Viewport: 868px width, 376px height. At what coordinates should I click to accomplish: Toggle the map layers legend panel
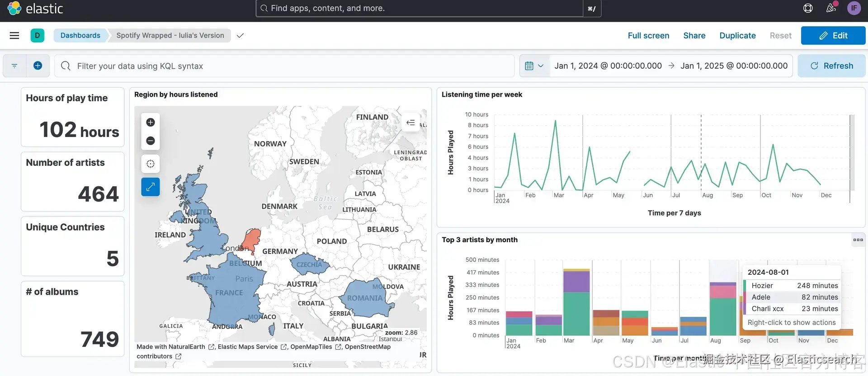pos(410,122)
